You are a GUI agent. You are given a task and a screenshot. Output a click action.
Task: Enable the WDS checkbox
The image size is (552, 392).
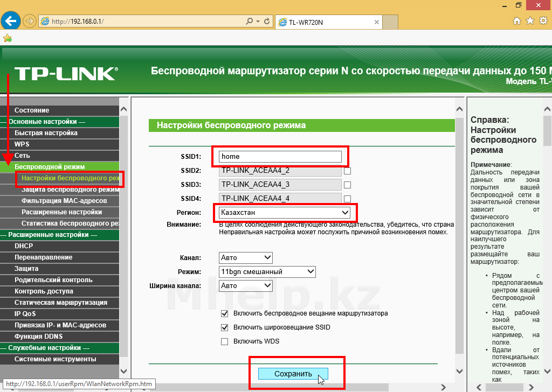pyautogui.click(x=224, y=341)
